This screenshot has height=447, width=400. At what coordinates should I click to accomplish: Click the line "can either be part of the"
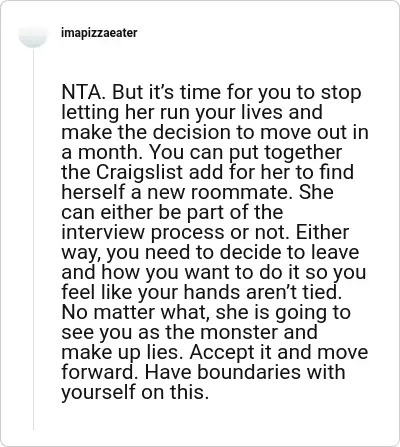coord(172,212)
